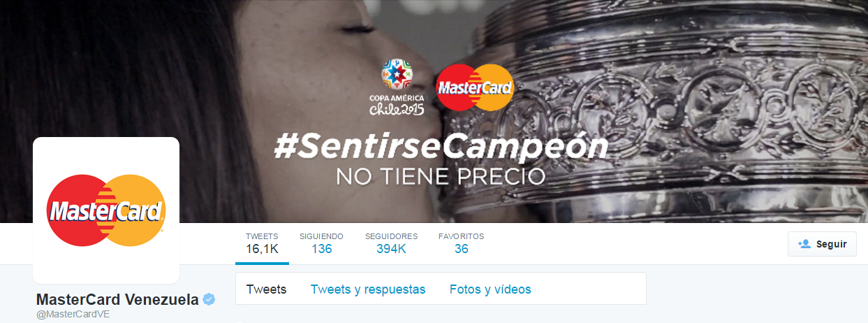Switch to Fotos y vídeos tab
The width and height of the screenshot is (868, 323).
[490, 289]
